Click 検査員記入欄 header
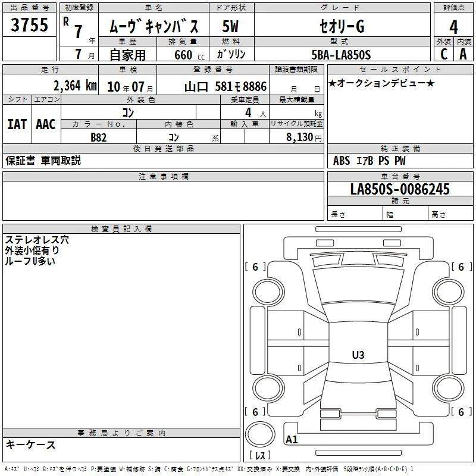 click(x=121, y=229)
